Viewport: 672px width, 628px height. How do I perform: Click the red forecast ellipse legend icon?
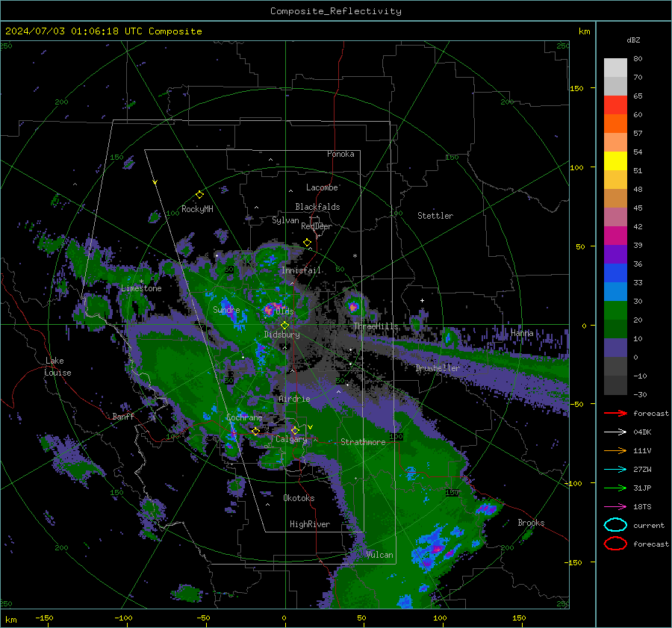[615, 544]
